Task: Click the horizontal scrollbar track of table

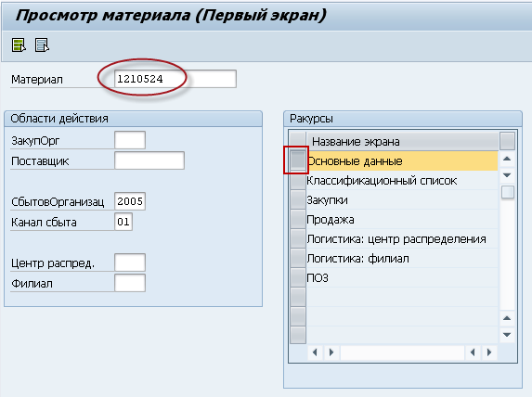Action: (402, 352)
